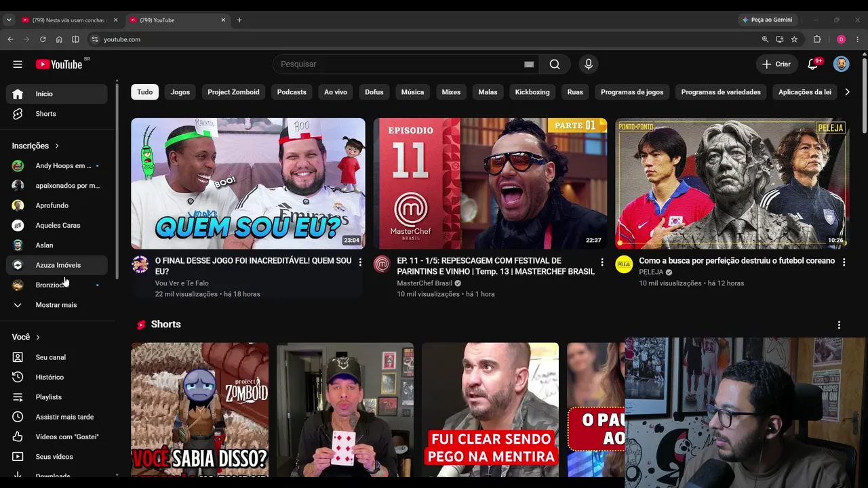Click the YouTube logo
The image size is (868, 488).
point(59,64)
